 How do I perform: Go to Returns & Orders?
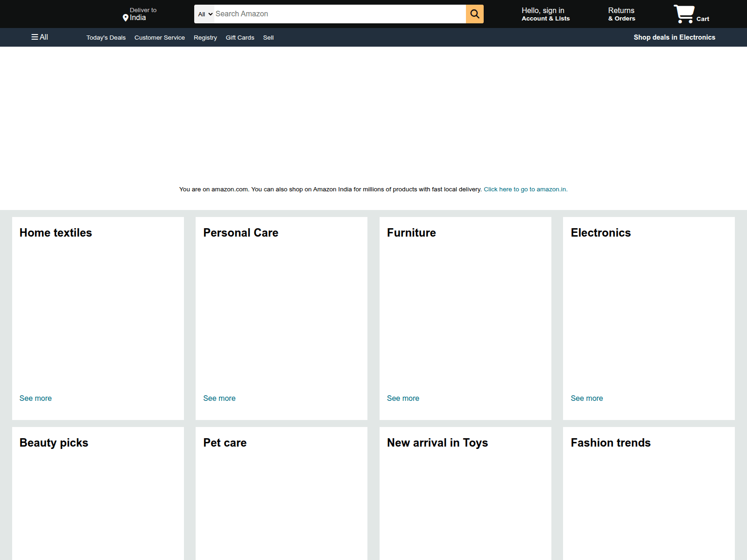tap(621, 14)
